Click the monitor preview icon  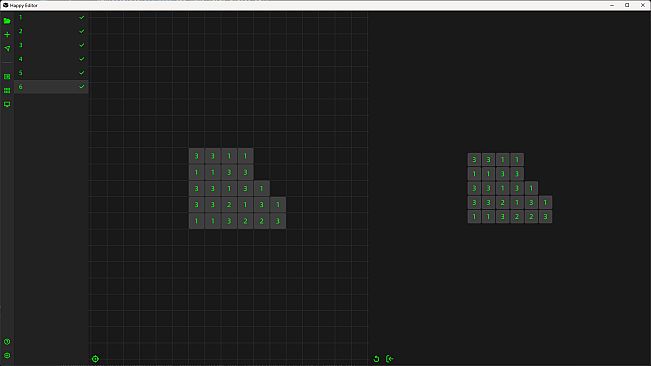pos(7,104)
